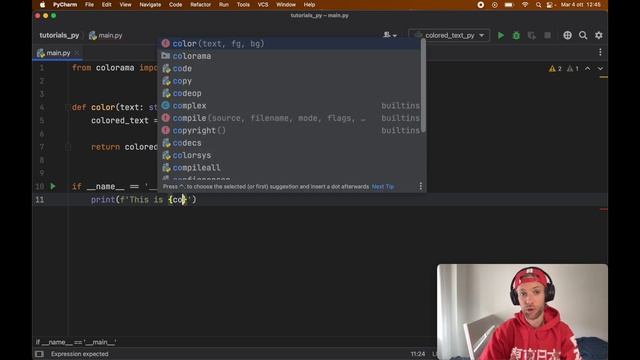Viewport: 640px width, 360px height.
Task: Click the return statement on line 7
Action: [x=124, y=147]
